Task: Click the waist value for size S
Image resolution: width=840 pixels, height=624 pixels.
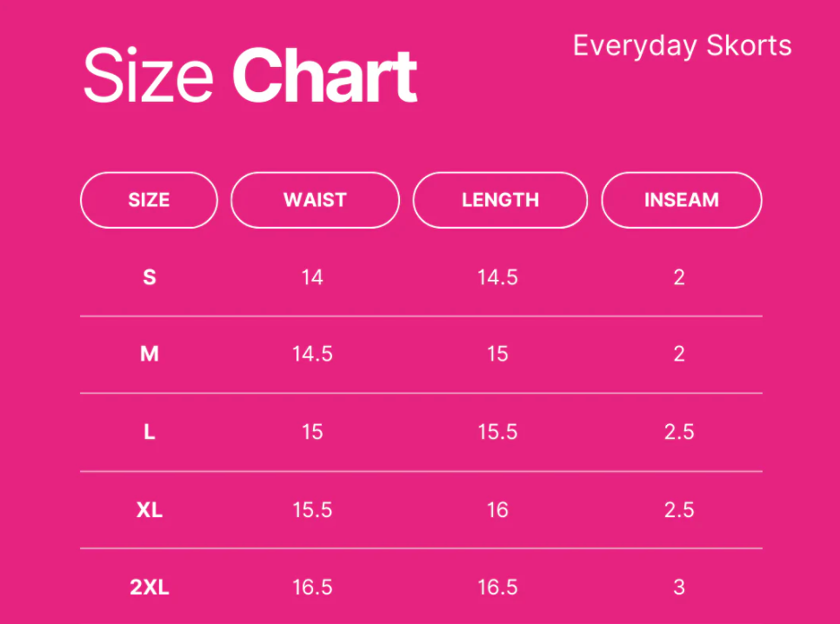Action: [x=312, y=278]
